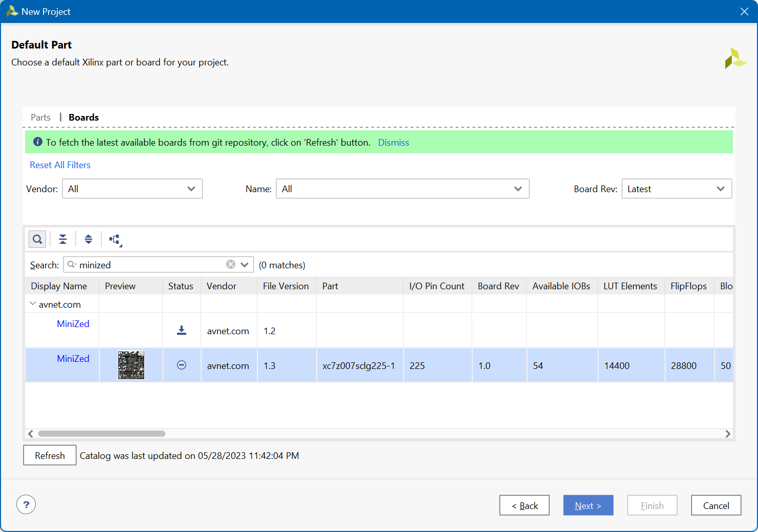The image size is (758, 532).
Task: Click the horizontal scrollbar thumb
Action: 102,433
